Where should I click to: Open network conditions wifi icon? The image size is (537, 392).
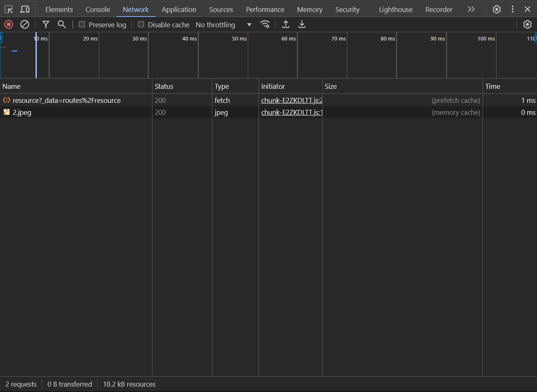click(x=265, y=24)
